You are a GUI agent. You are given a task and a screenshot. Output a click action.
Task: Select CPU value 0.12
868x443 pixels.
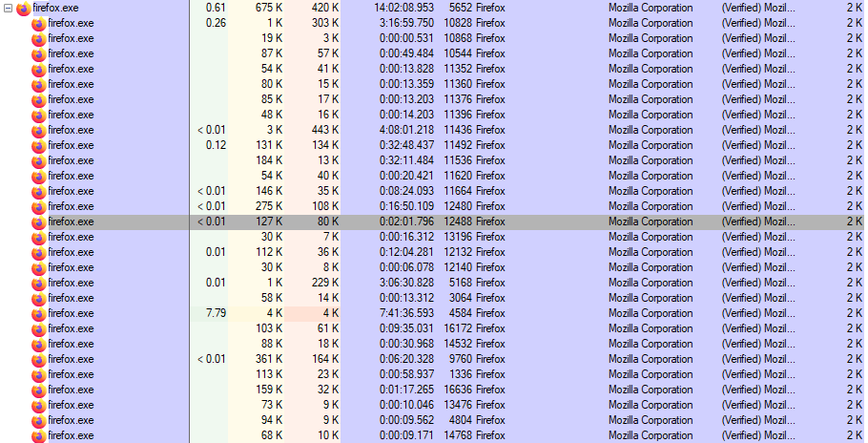(216, 145)
